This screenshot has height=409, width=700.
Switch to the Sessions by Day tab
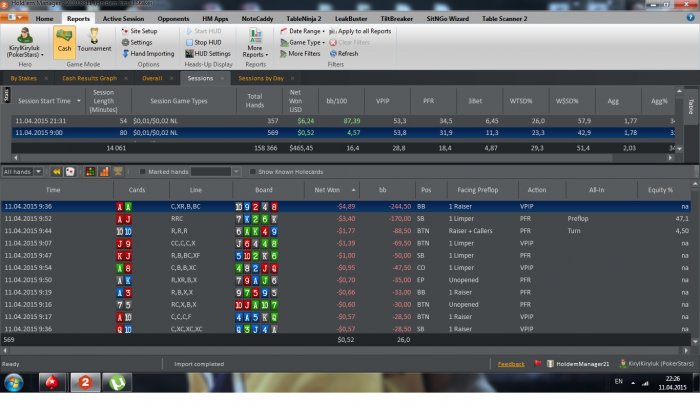[x=261, y=78]
